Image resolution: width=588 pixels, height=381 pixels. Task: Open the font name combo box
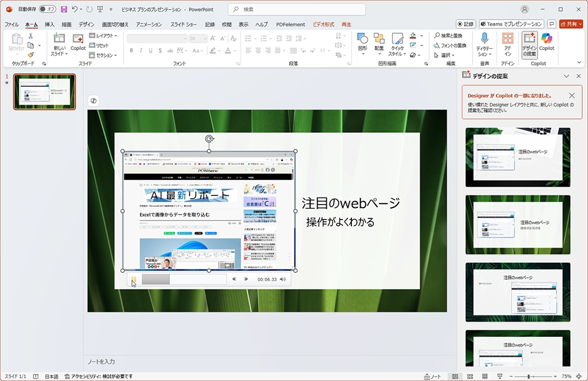click(x=157, y=39)
